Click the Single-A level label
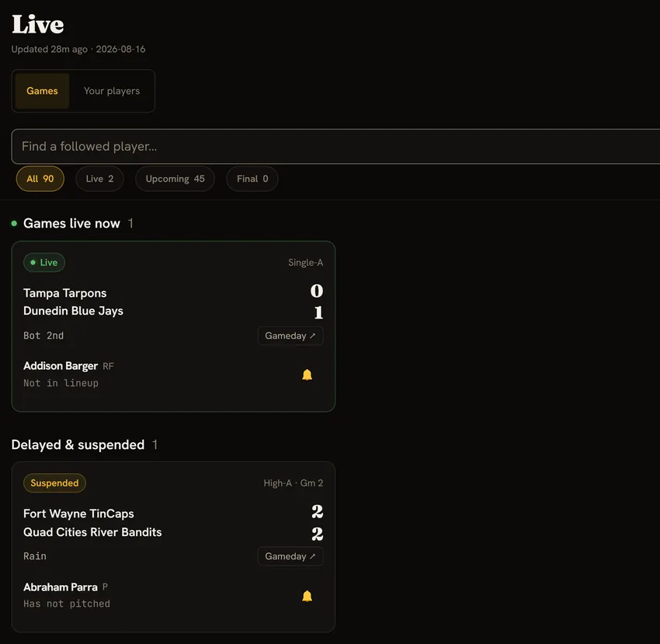Screen dimensions: 660x644 coord(306,263)
